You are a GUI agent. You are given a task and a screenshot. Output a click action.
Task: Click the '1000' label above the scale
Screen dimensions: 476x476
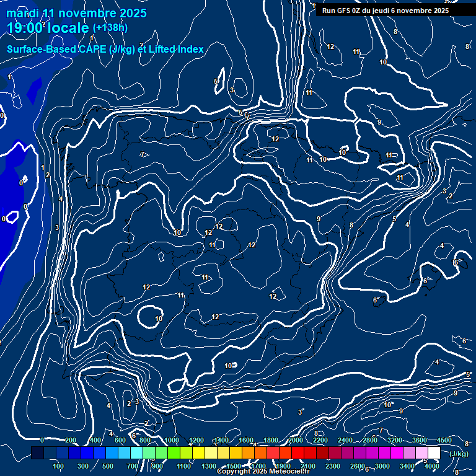[172, 440]
